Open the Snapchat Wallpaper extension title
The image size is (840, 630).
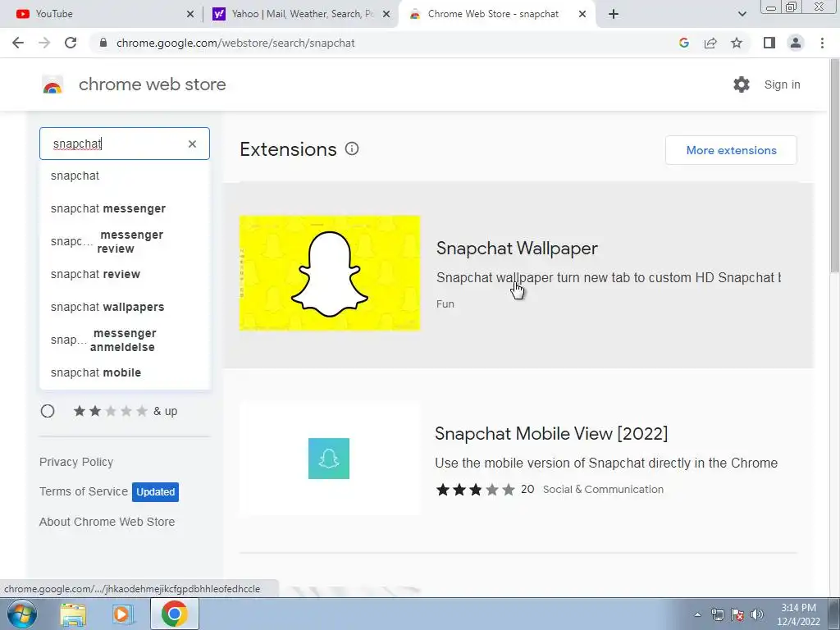[x=517, y=248]
